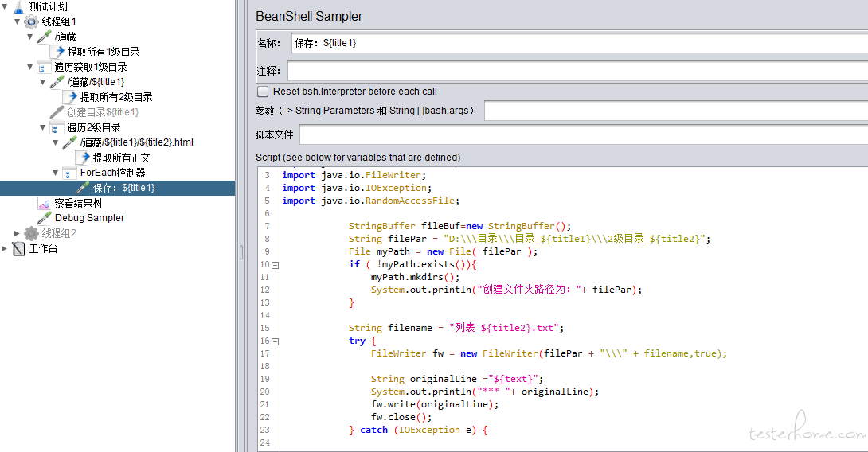868x452 pixels.
Task: Click the disabled 线程组2 gear icon
Action: pos(32,233)
